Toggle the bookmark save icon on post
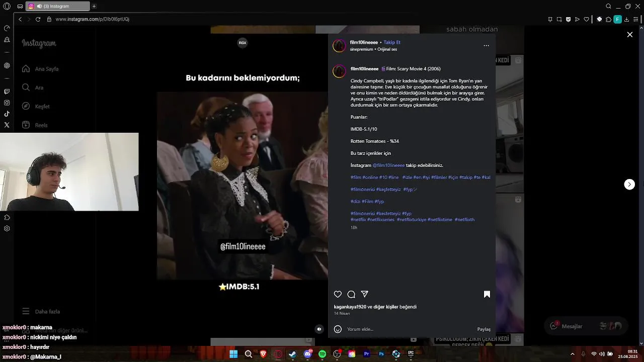This screenshot has width=644, height=362. click(x=487, y=294)
